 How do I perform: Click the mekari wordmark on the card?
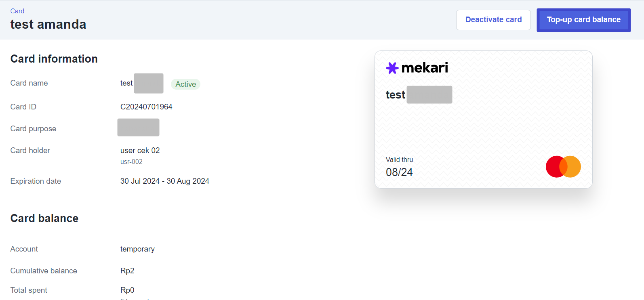(x=425, y=68)
